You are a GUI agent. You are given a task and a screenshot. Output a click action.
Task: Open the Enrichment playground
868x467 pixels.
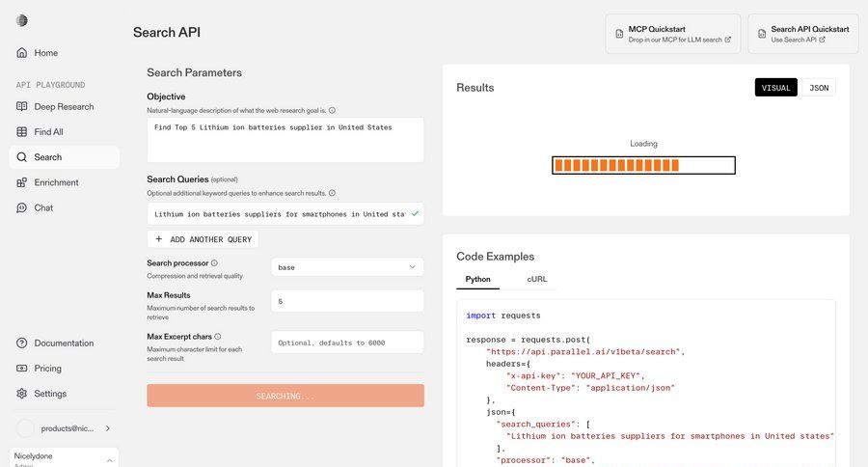[56, 182]
